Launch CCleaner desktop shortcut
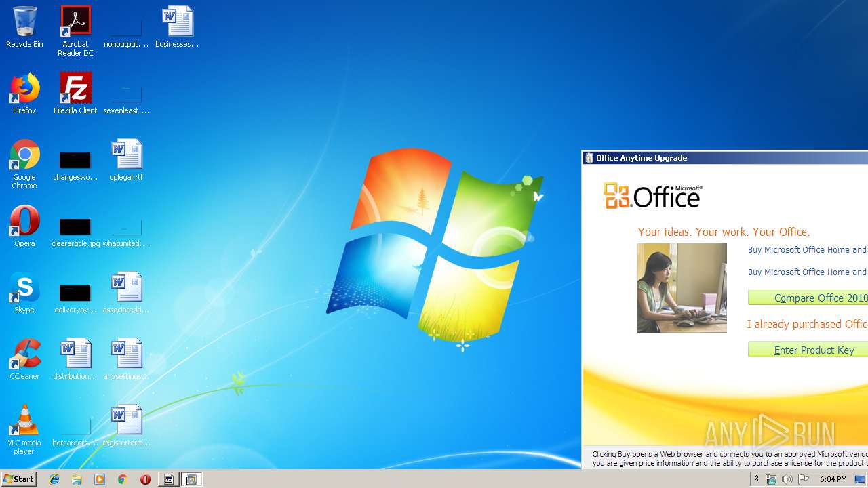Image resolution: width=868 pixels, height=488 pixels. 24,359
